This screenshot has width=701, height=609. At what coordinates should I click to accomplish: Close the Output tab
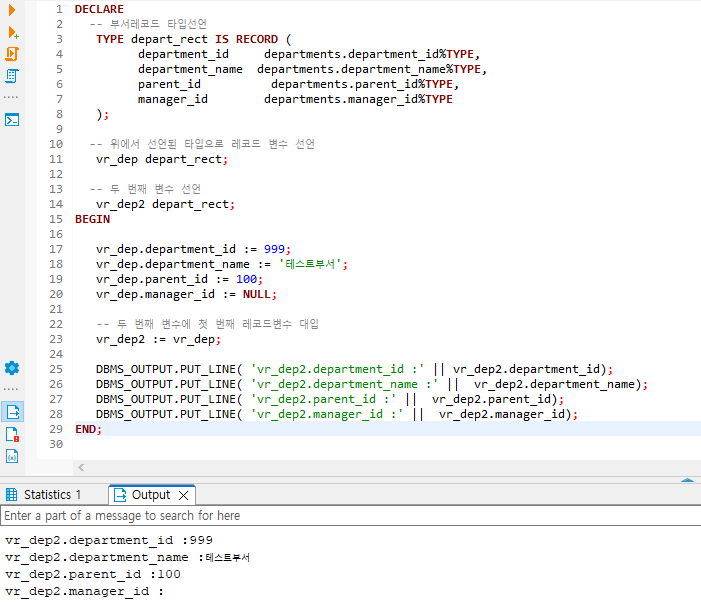pyautogui.click(x=183, y=495)
